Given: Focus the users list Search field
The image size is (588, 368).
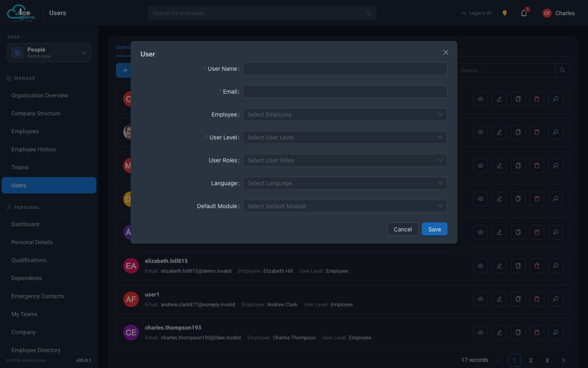Looking at the screenshot, I should point(506,70).
